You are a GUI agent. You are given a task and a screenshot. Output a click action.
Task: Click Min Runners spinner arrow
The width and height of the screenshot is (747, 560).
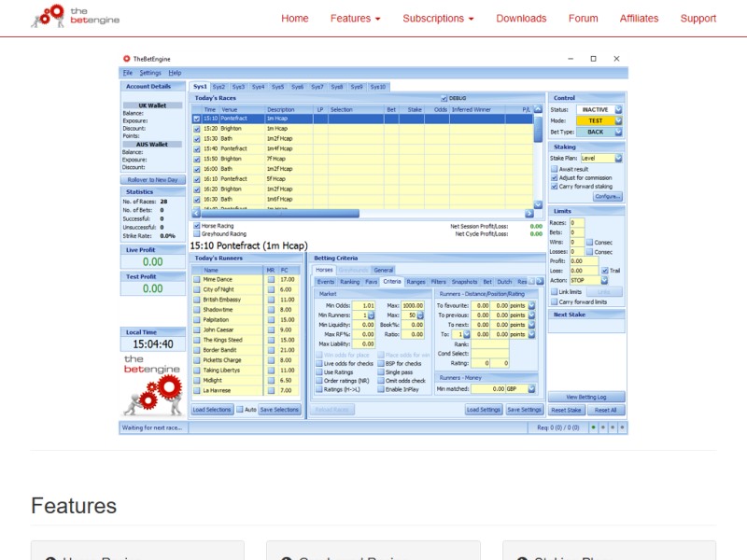(x=372, y=315)
